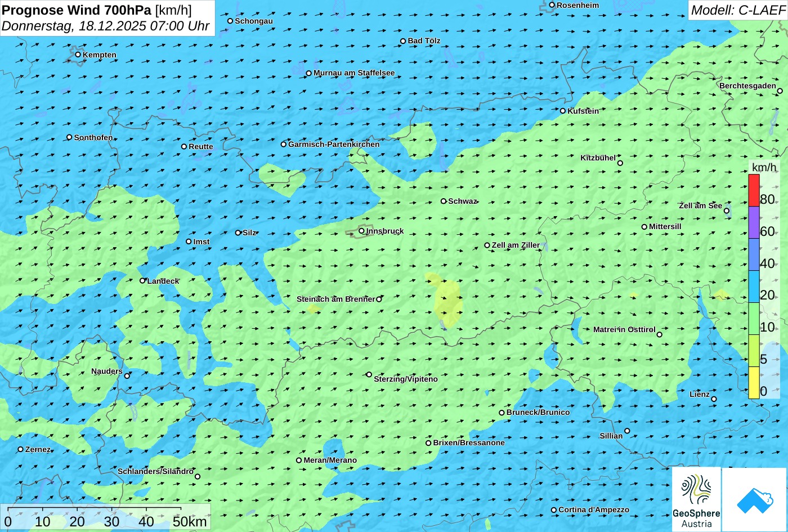Click the Brixen/Bressanone location dot
The image size is (788, 532).
[x=428, y=443]
